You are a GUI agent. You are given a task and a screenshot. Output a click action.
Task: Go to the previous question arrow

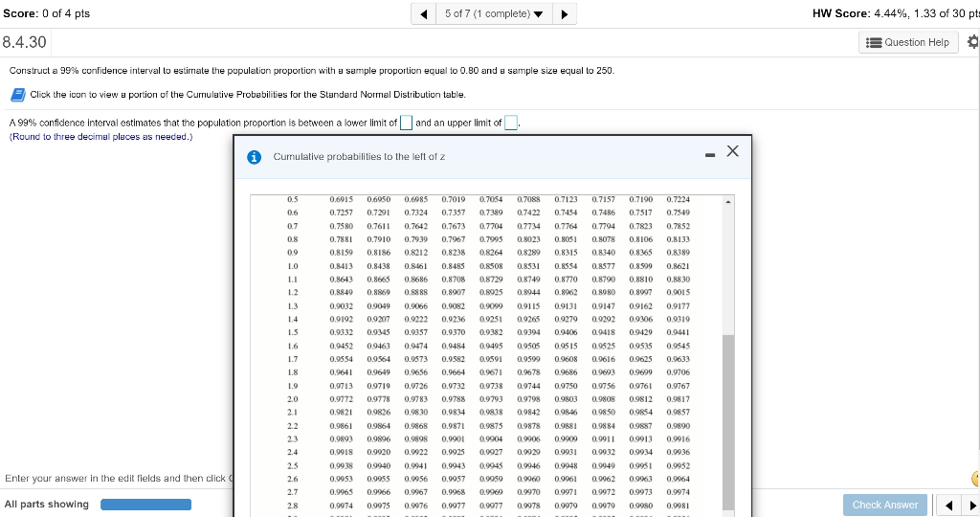(424, 13)
